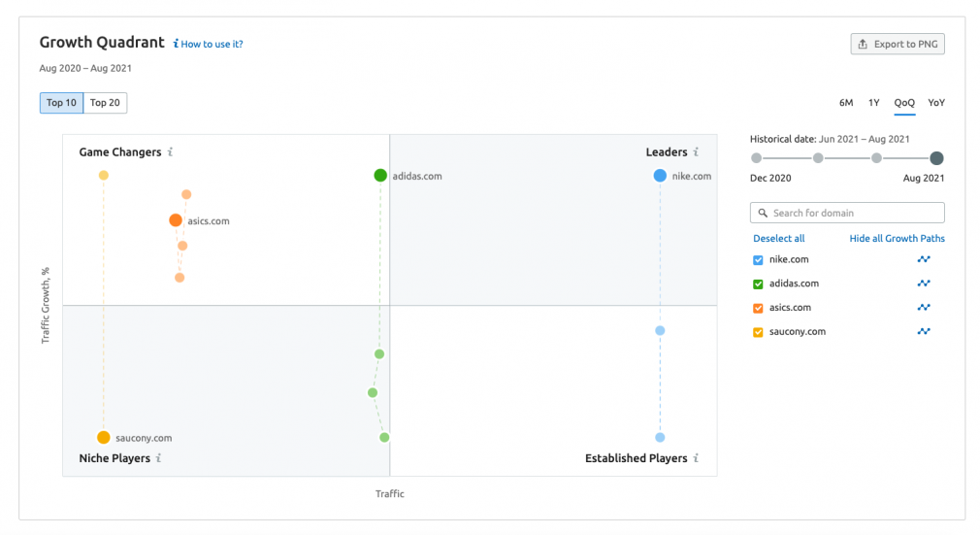Click the Niche Players info icon
The width and height of the screenshot is (980, 535).
159,458
